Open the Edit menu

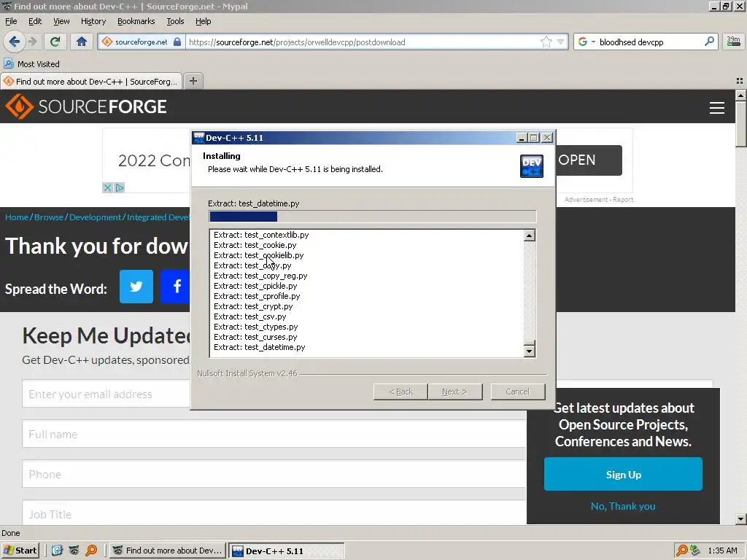coord(35,21)
